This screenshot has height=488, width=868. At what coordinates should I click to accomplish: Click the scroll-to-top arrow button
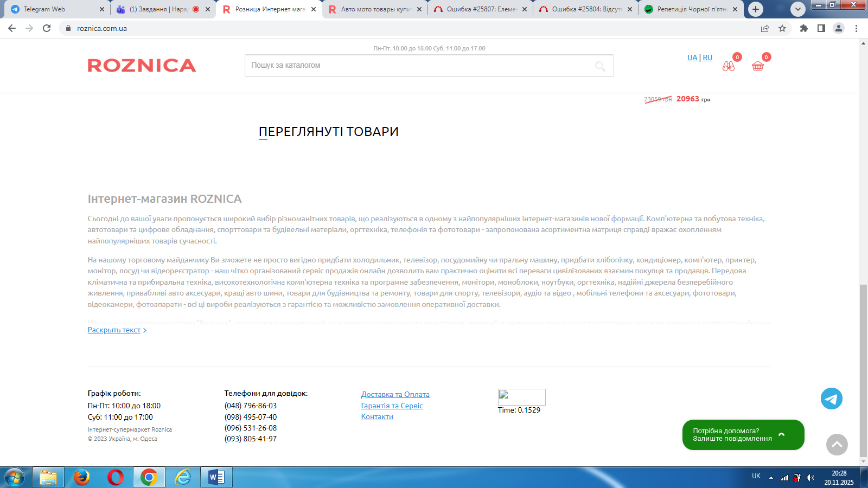pos(837,444)
